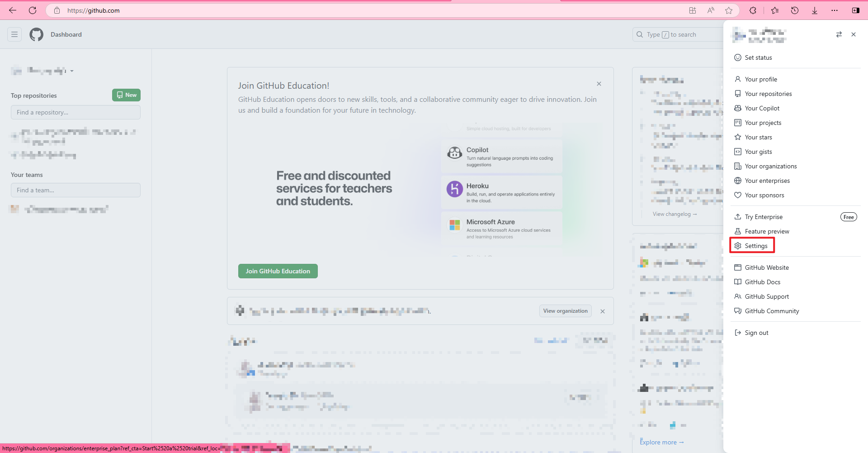This screenshot has width=868, height=453.
Task: Open the View changelog link
Action: pyautogui.click(x=675, y=214)
